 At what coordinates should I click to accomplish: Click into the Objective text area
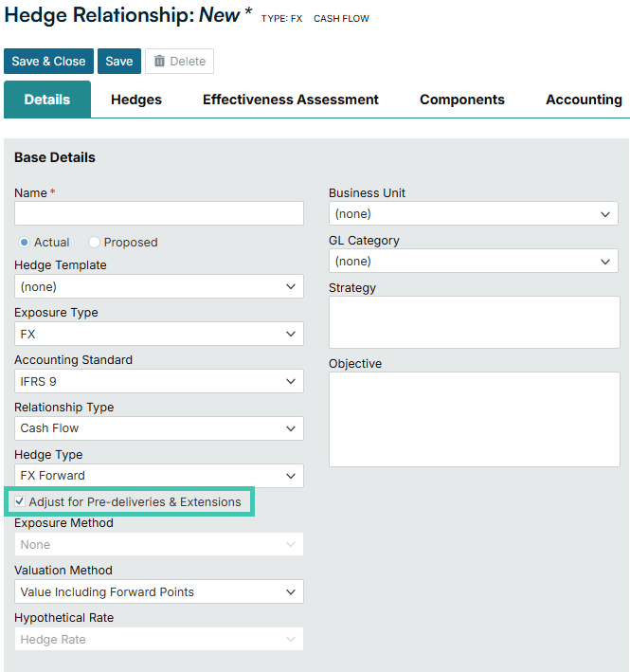pos(474,420)
